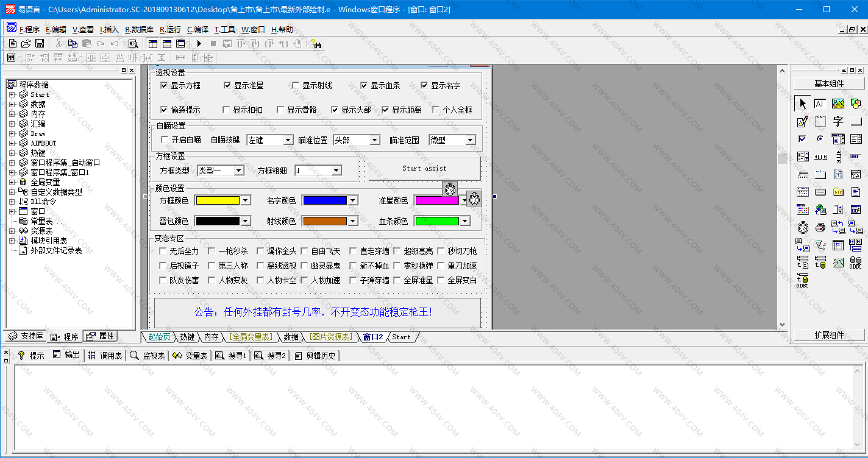This screenshot has height=458, width=868.
Task: Select the printer component in palette
Action: point(820,227)
